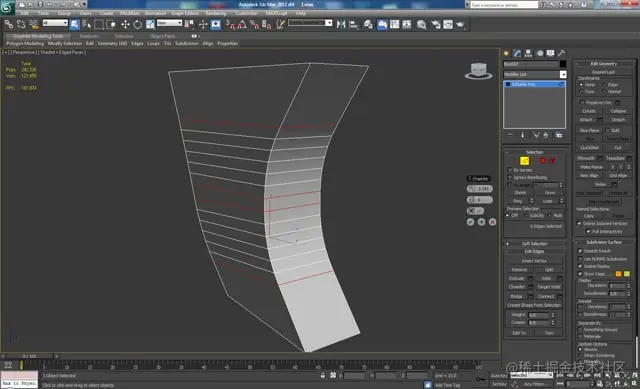This screenshot has height=389, width=640.
Task: Open the Utilities command panel tab
Action: [x=562, y=53]
